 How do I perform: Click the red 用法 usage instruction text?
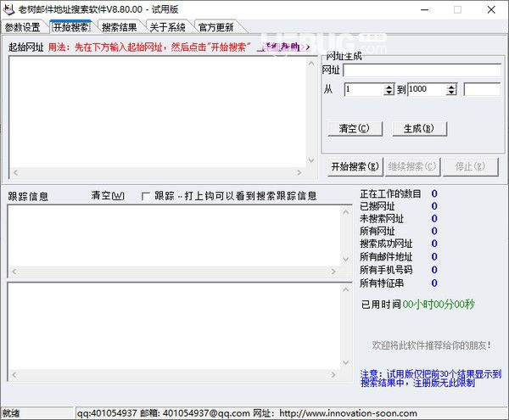[x=149, y=48]
